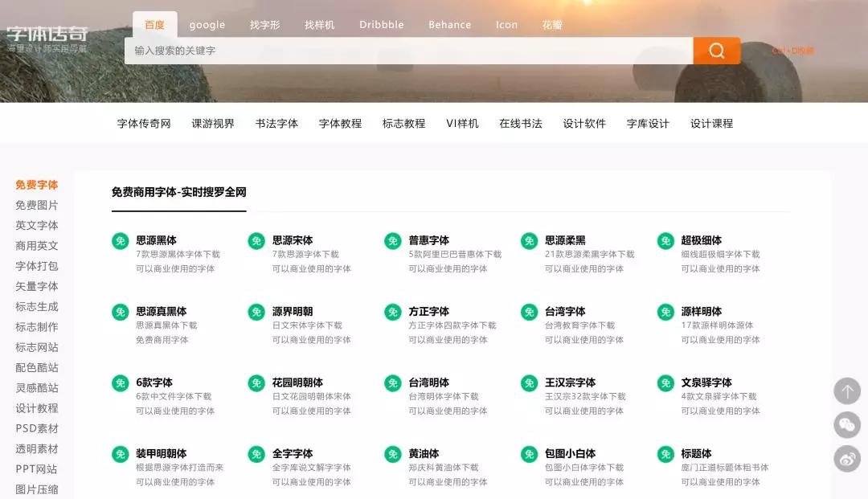
Task: Click the orange search magnifier button
Action: 716,50
